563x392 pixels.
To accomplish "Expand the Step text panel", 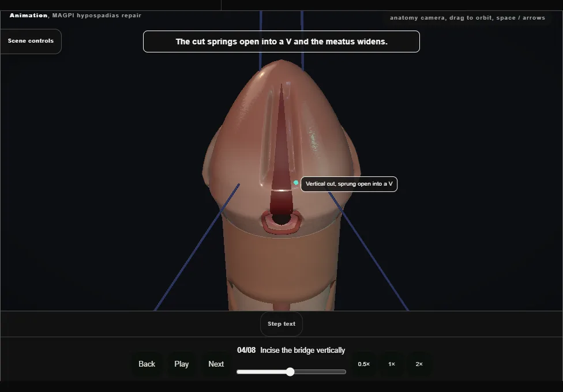I will [281, 324].
